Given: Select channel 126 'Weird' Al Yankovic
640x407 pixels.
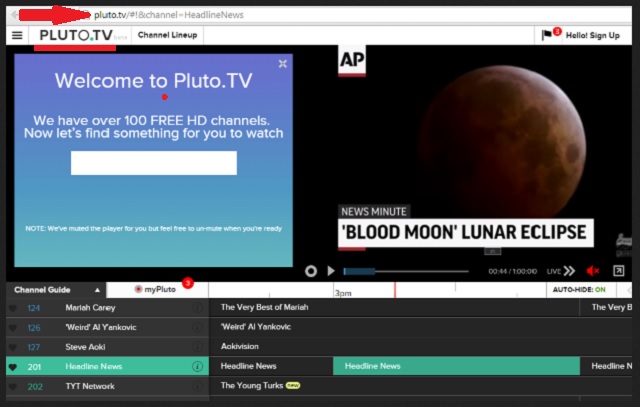Looking at the screenshot, I should click(107, 327).
